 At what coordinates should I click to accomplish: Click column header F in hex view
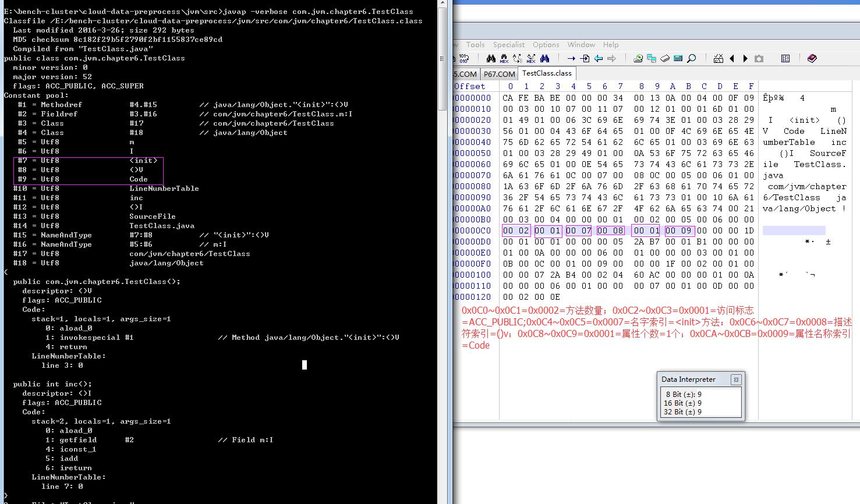(x=751, y=86)
